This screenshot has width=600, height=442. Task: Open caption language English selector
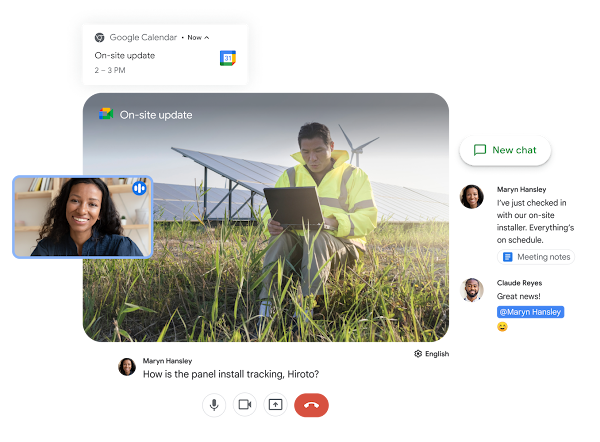point(431,353)
